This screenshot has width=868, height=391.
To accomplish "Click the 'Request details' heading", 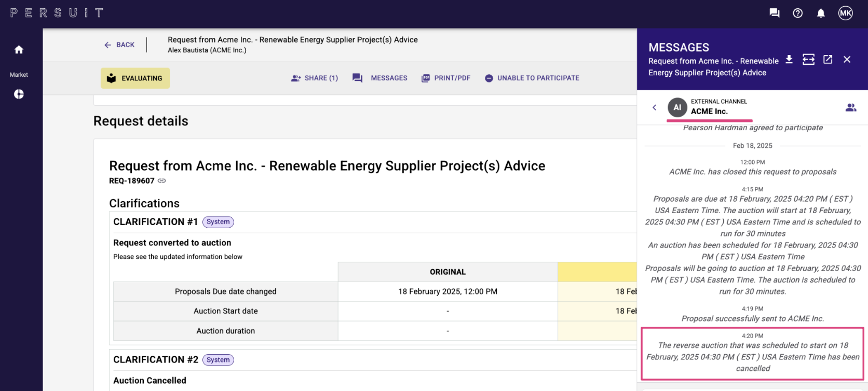I will [141, 121].
